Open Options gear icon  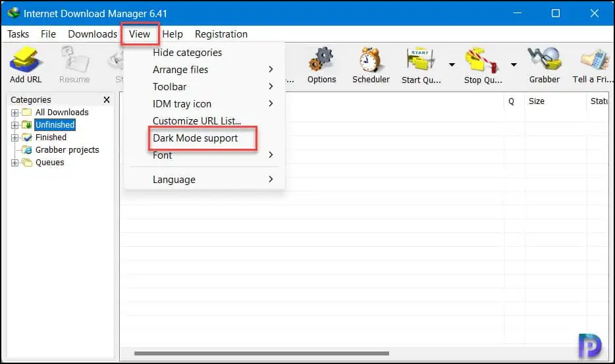(321, 59)
